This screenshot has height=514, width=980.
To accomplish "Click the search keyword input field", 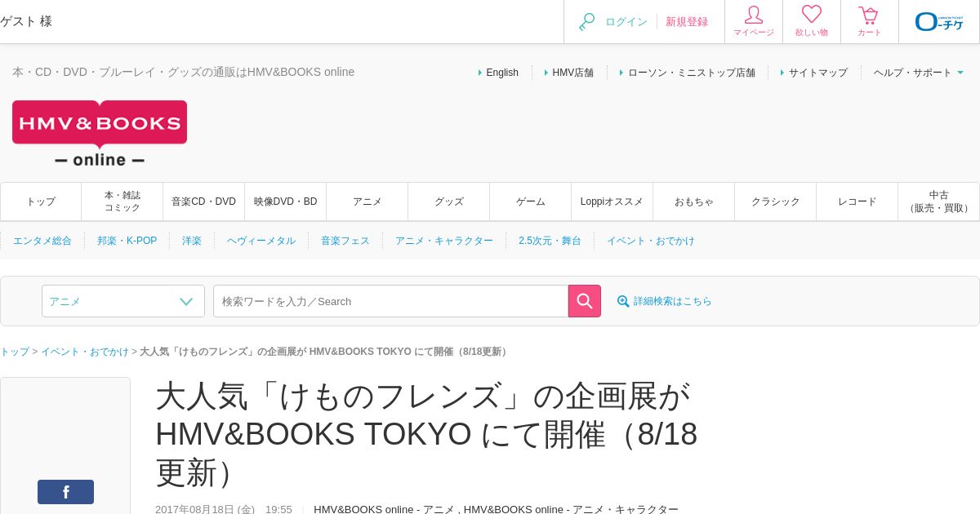I will click(390, 301).
